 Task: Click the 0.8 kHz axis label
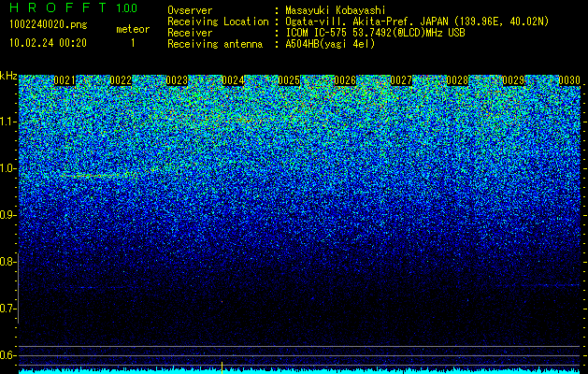(7, 262)
